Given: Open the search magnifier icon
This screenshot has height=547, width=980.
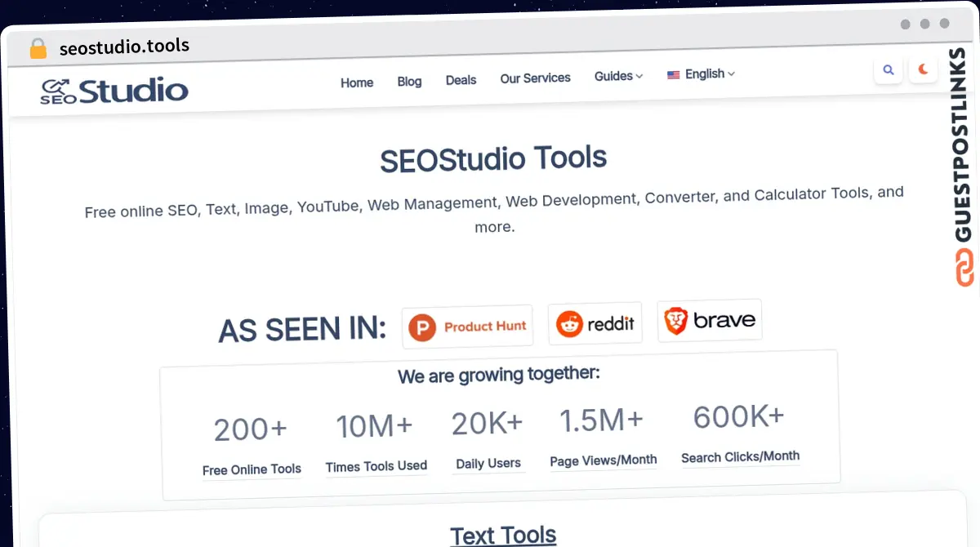Looking at the screenshot, I should point(889,70).
